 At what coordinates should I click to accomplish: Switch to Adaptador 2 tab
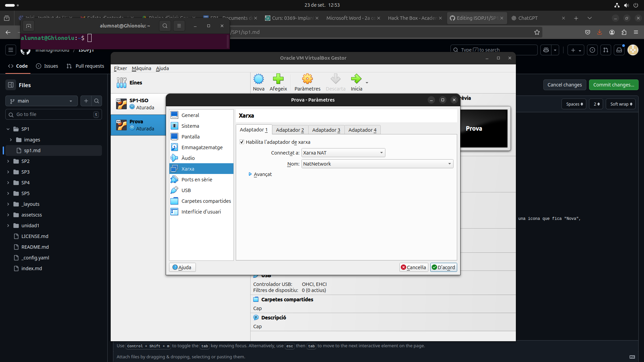(x=290, y=130)
